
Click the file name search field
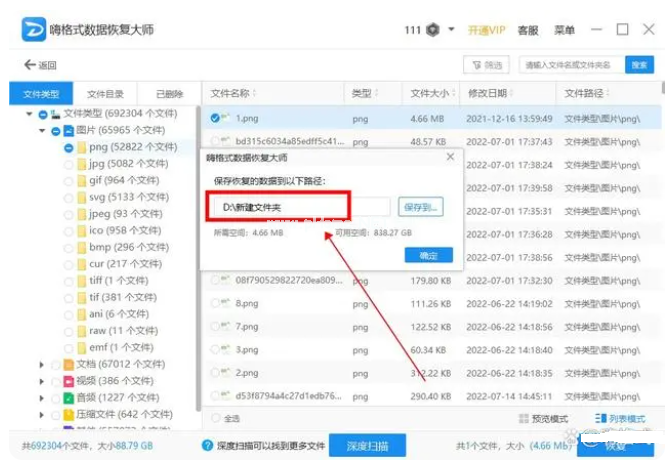click(x=572, y=65)
